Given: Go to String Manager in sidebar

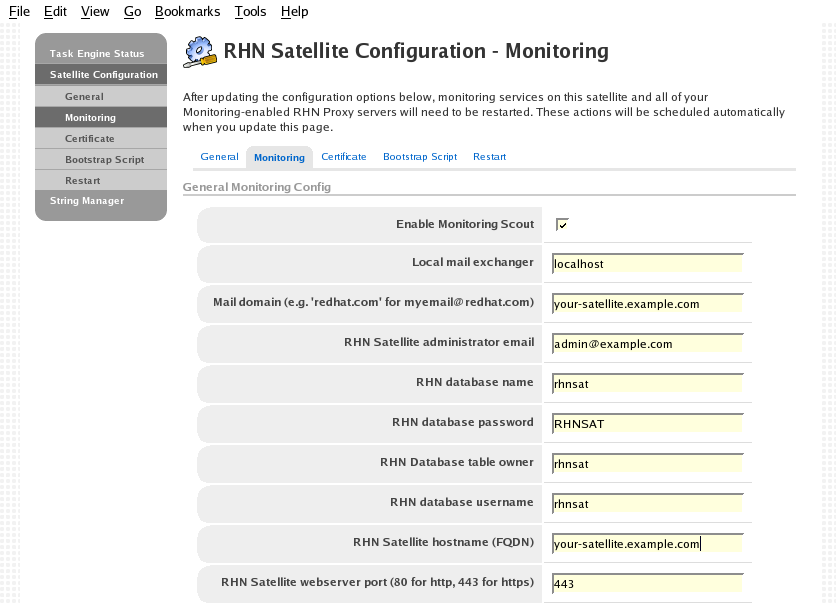Looking at the screenshot, I should [87, 201].
